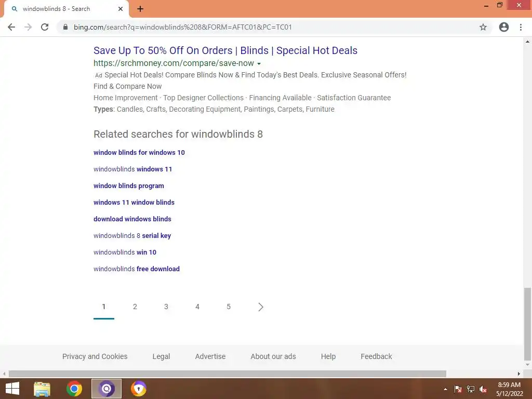Open download windows blinds related search

tap(132, 219)
